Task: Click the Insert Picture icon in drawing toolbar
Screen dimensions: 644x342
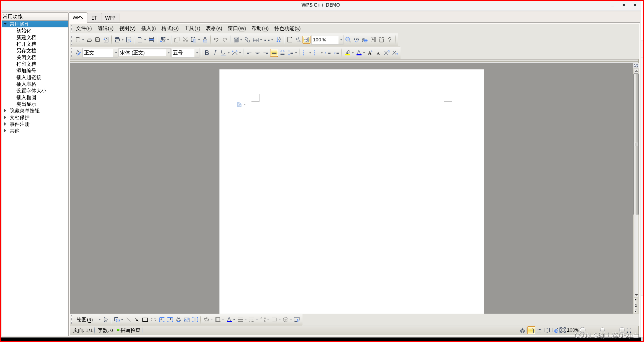Action: tap(187, 320)
